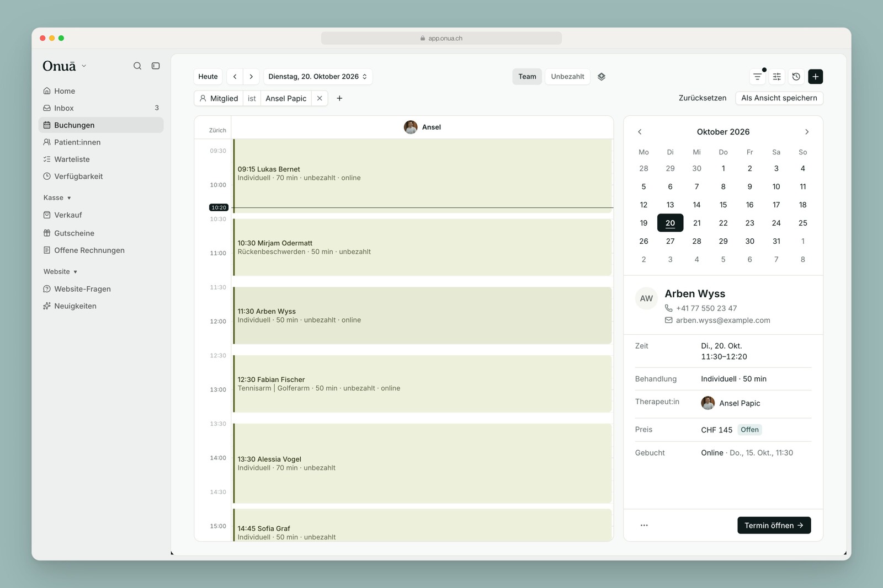
Task: Change the 'ist' filter operator
Action: coord(252,98)
